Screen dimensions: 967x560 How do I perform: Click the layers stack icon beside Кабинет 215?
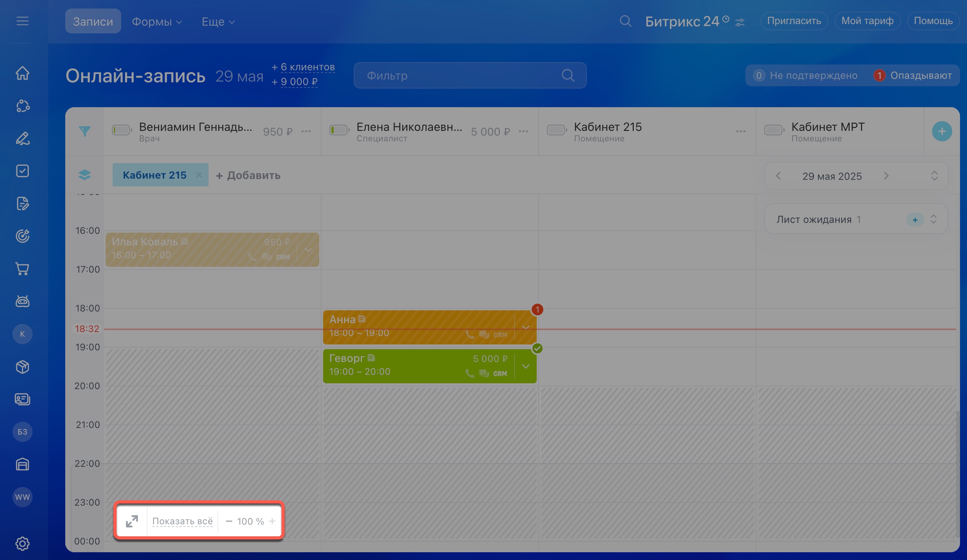(x=84, y=175)
